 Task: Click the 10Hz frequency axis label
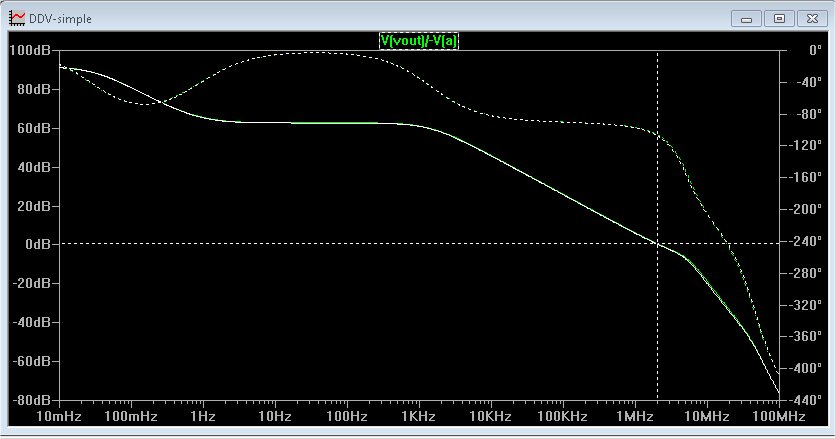275,416
